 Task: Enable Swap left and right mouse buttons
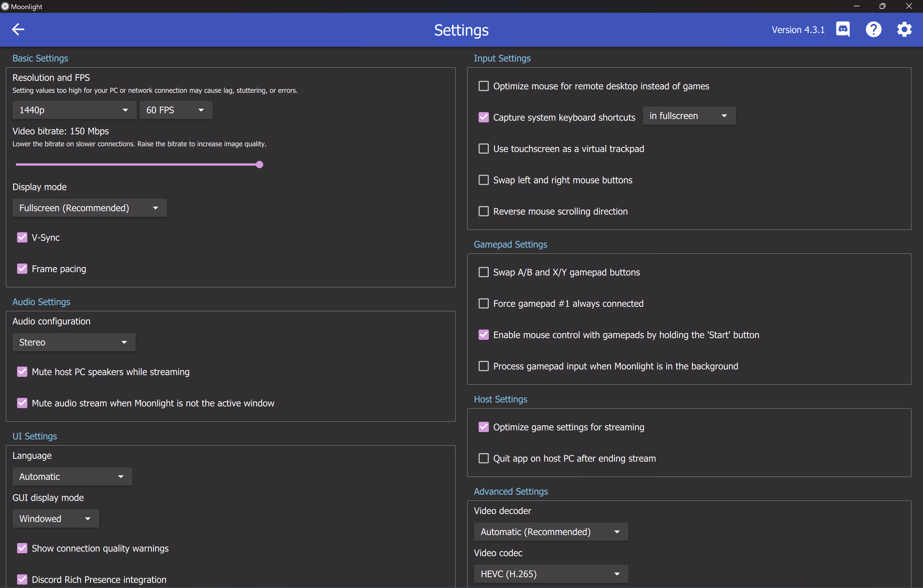click(484, 180)
